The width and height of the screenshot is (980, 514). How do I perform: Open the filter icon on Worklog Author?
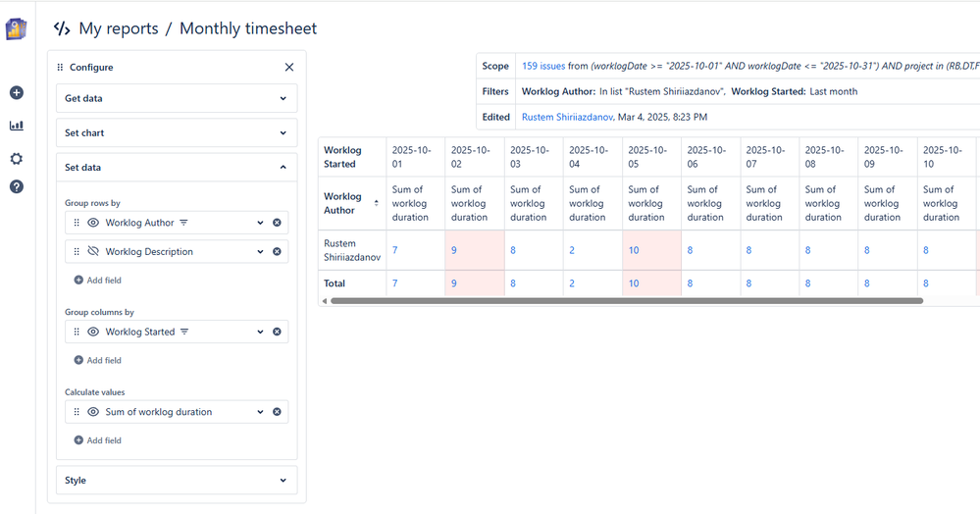click(183, 223)
